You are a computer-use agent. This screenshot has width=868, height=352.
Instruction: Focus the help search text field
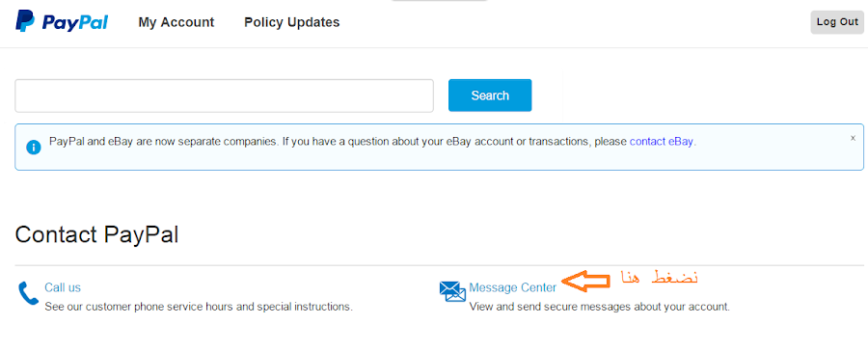click(224, 95)
